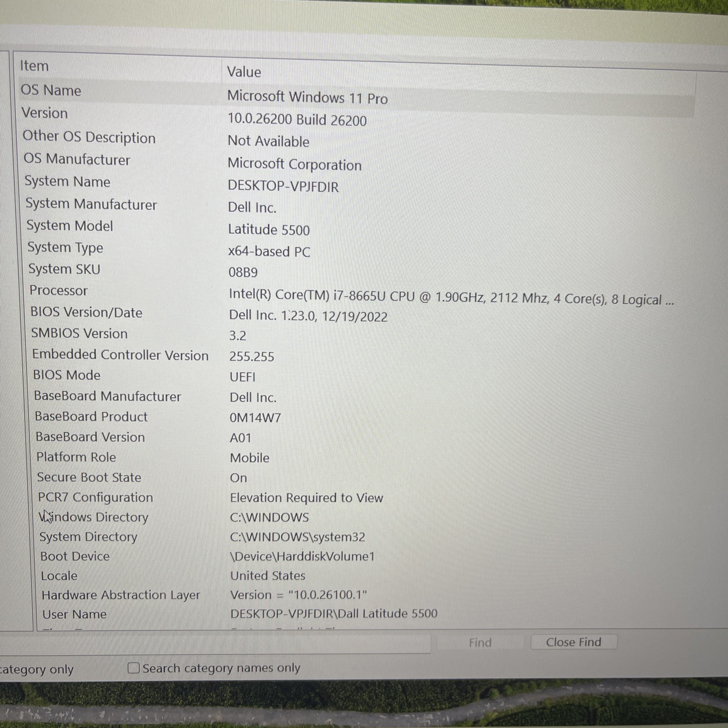The width and height of the screenshot is (728, 728).
Task: Select 'C:\WINDOWS\system32' value
Action: click(298, 537)
